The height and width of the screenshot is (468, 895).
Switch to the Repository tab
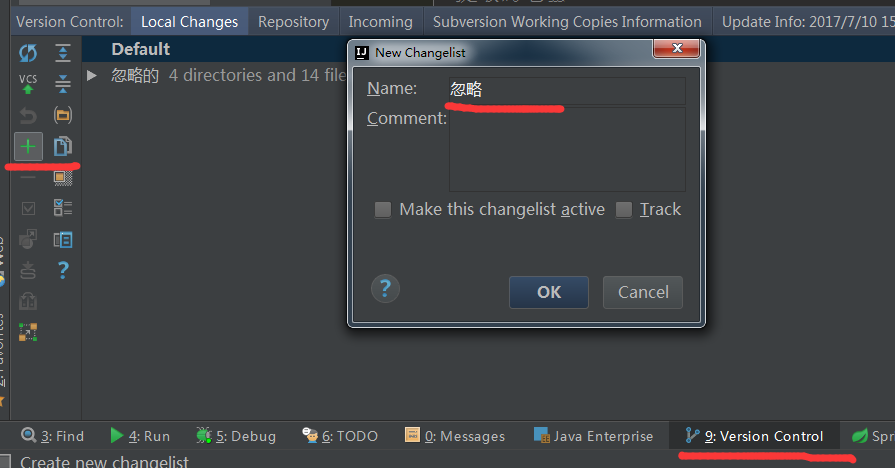point(293,22)
